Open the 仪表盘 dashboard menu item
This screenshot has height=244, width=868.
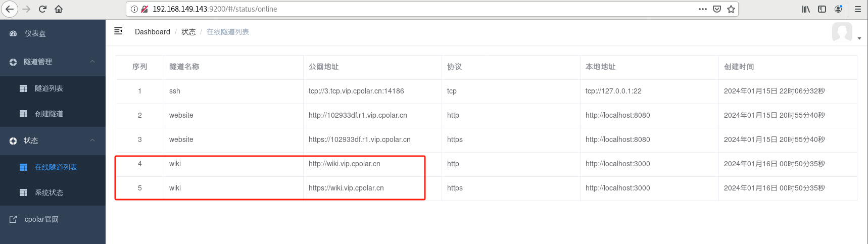pos(53,33)
